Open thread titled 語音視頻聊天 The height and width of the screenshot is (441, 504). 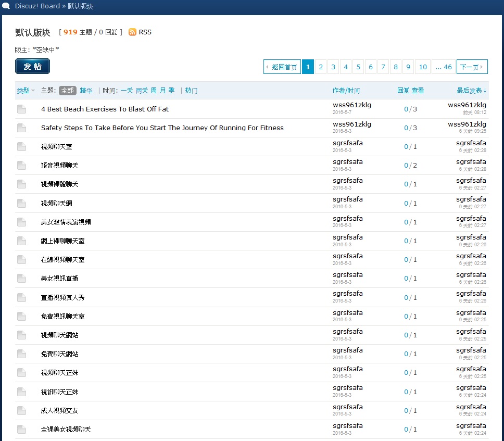59,166
